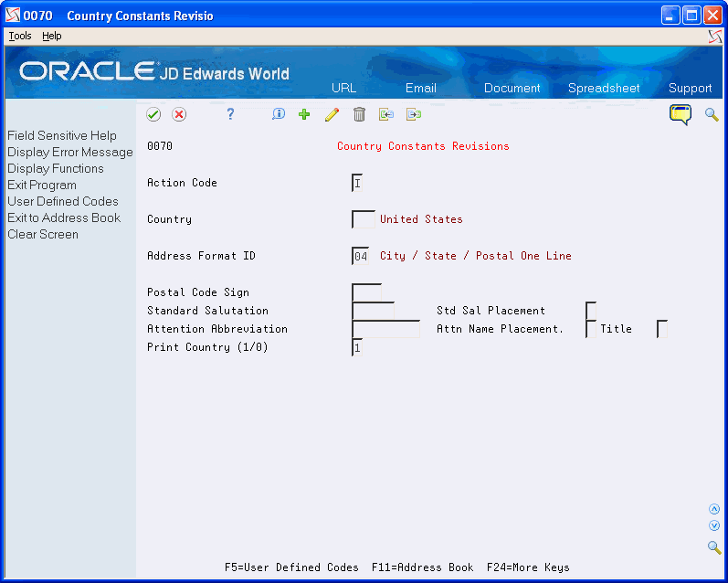728x583 pixels.
Task: Click the scroll up circle icon
Action: click(714, 509)
